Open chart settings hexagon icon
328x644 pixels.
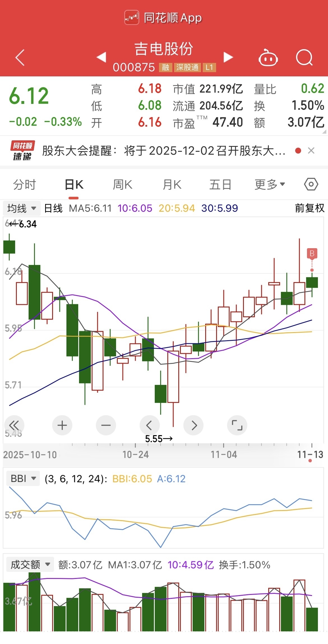click(x=311, y=184)
